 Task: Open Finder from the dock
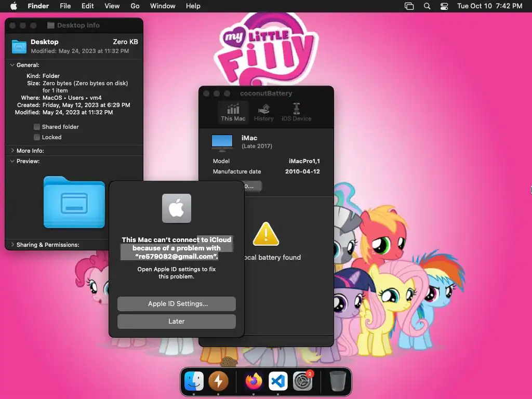pos(194,381)
